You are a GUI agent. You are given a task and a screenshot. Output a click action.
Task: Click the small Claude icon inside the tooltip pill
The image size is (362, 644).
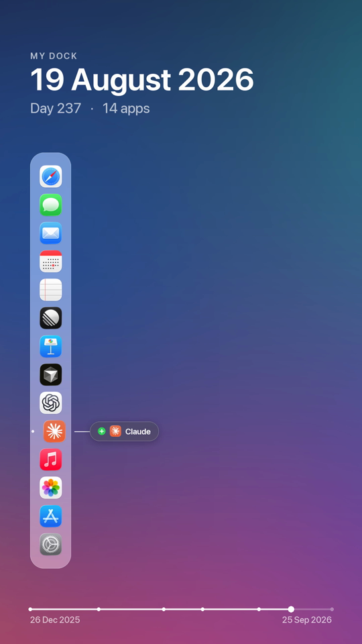coord(115,431)
